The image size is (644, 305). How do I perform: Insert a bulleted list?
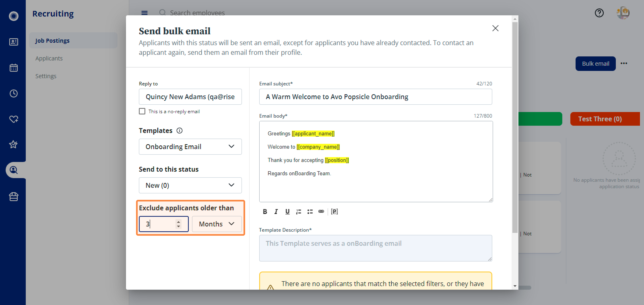point(310,212)
